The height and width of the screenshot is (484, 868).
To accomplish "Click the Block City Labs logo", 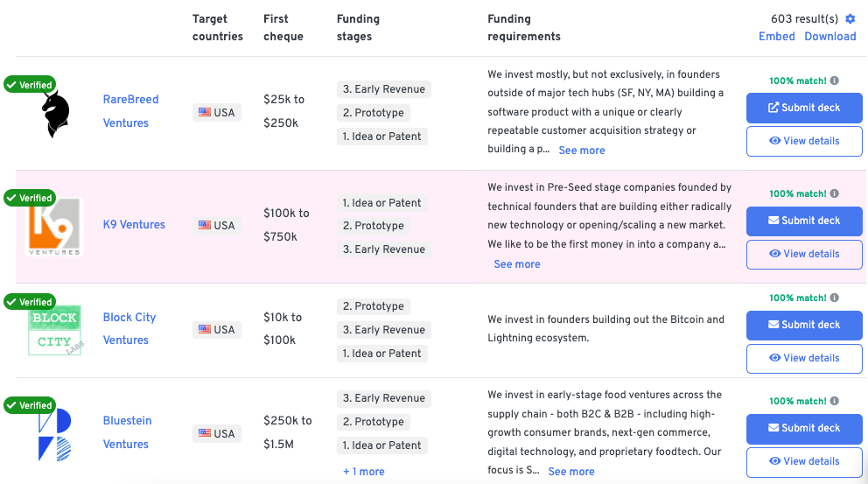I will pos(55,329).
